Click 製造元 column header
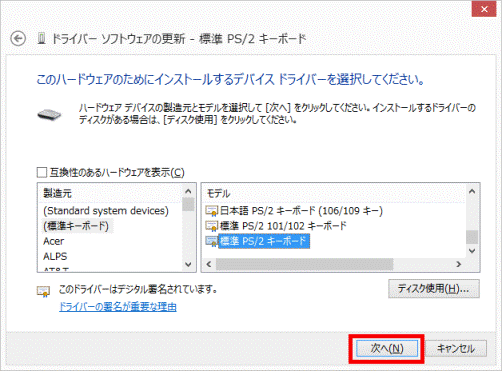Screen dimensions: 502x371 point(57,193)
